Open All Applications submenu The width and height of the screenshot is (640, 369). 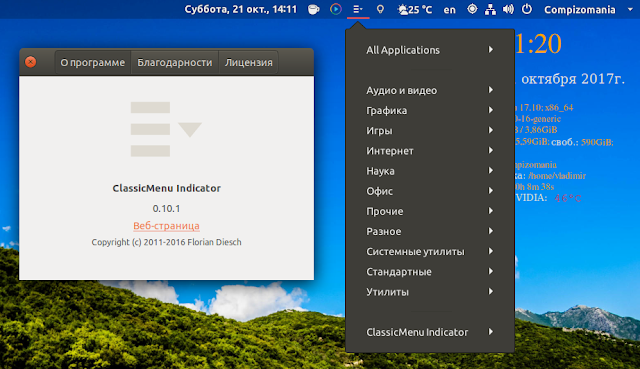click(x=430, y=50)
